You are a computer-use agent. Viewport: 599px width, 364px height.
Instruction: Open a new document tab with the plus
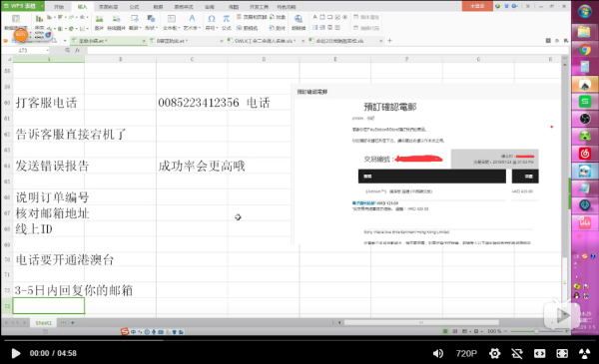pos(389,41)
